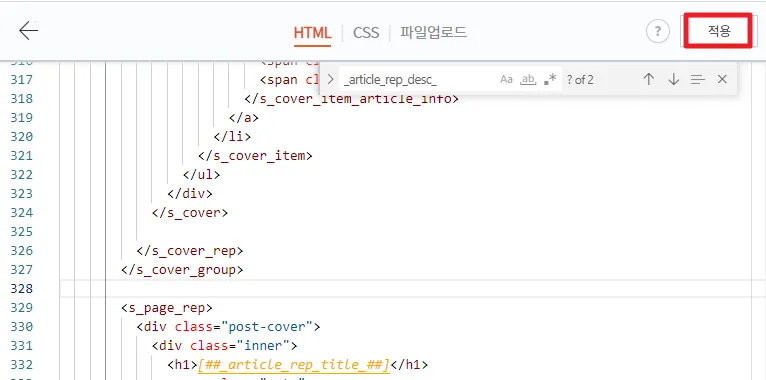Go back with the left arrow icon
The height and width of the screenshot is (380, 766).
pos(28,31)
